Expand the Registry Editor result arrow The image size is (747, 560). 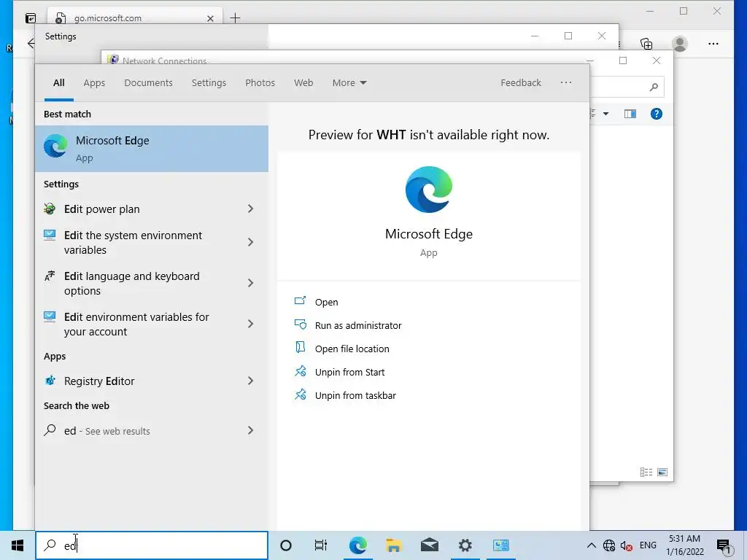pyautogui.click(x=251, y=381)
